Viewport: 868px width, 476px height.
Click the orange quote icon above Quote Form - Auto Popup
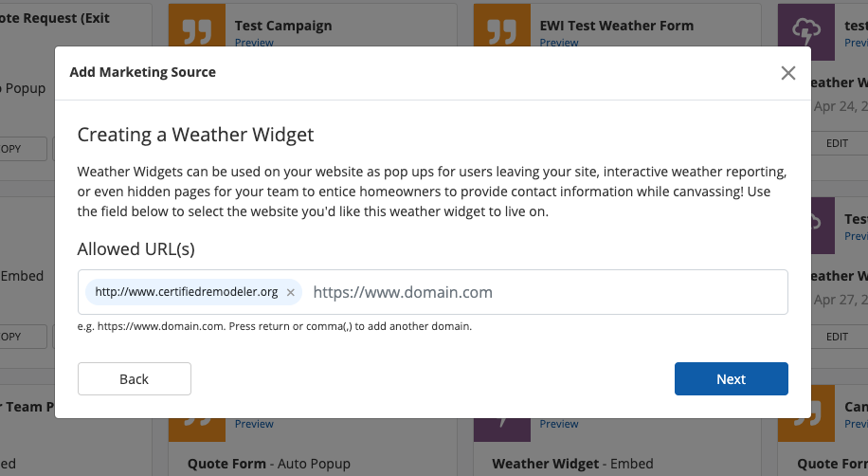pos(197,430)
